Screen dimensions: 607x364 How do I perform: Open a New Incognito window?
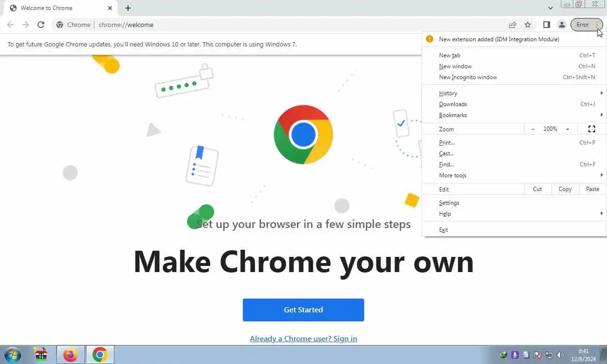click(x=514, y=77)
